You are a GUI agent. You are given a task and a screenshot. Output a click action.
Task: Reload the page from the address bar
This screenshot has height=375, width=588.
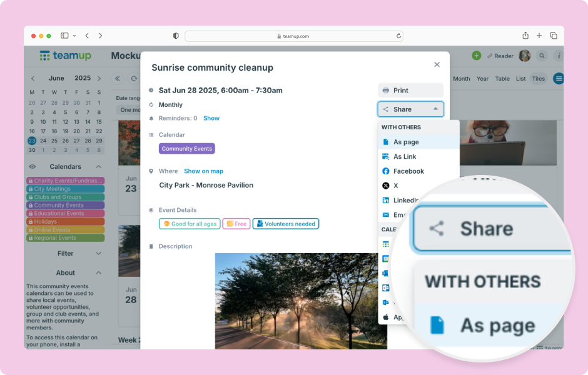[x=398, y=36]
